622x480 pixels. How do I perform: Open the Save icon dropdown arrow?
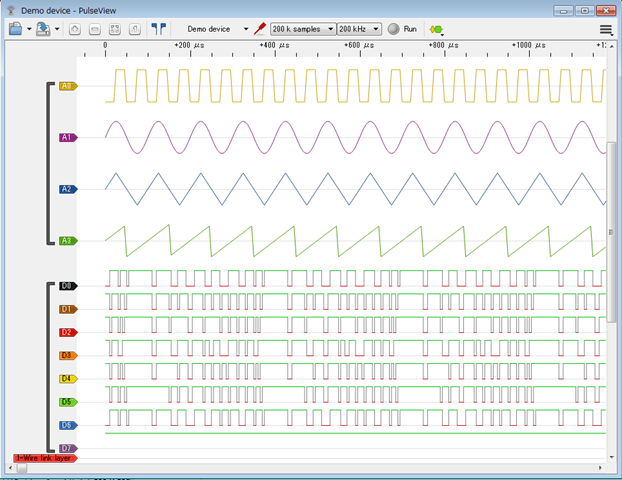pos(57,29)
